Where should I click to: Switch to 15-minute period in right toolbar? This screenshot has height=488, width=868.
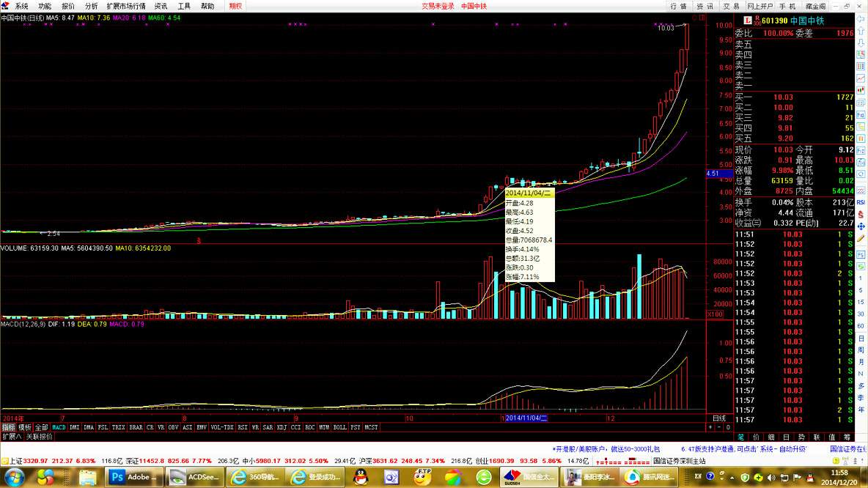[861, 302]
